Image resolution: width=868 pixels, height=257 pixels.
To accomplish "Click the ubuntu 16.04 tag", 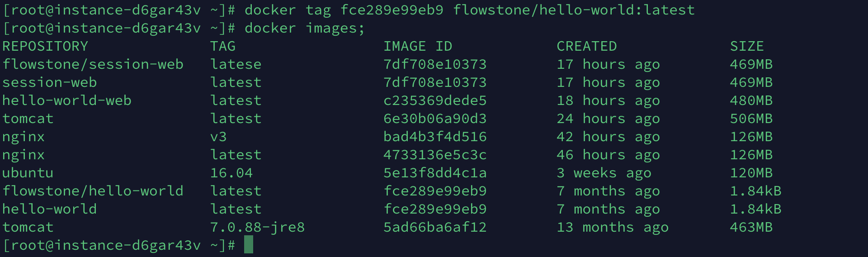I will tap(231, 173).
